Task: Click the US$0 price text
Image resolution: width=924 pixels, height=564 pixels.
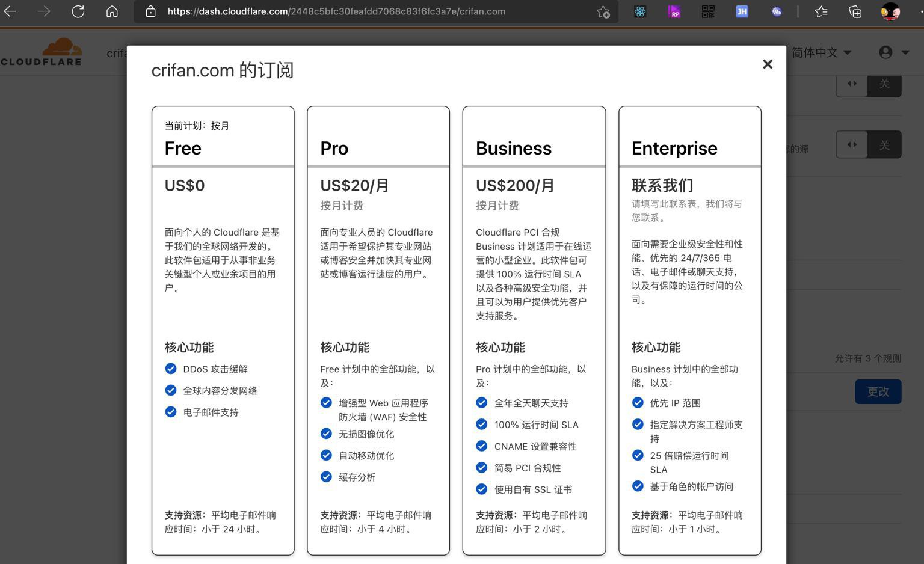Action: (185, 185)
